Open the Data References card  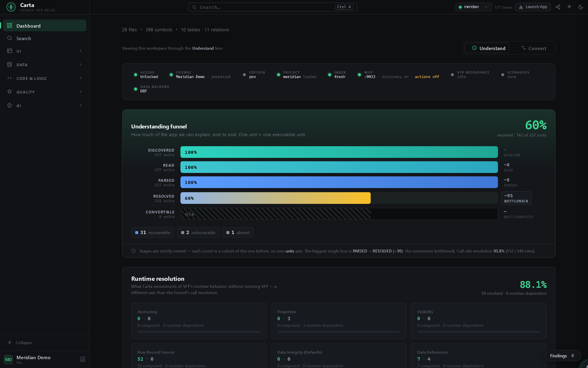coord(478,356)
